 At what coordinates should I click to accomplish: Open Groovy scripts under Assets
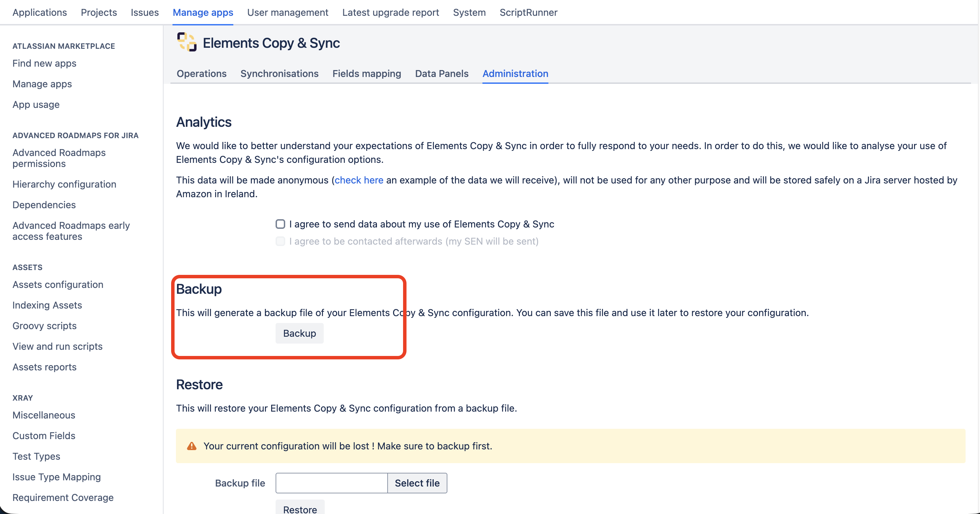45,326
